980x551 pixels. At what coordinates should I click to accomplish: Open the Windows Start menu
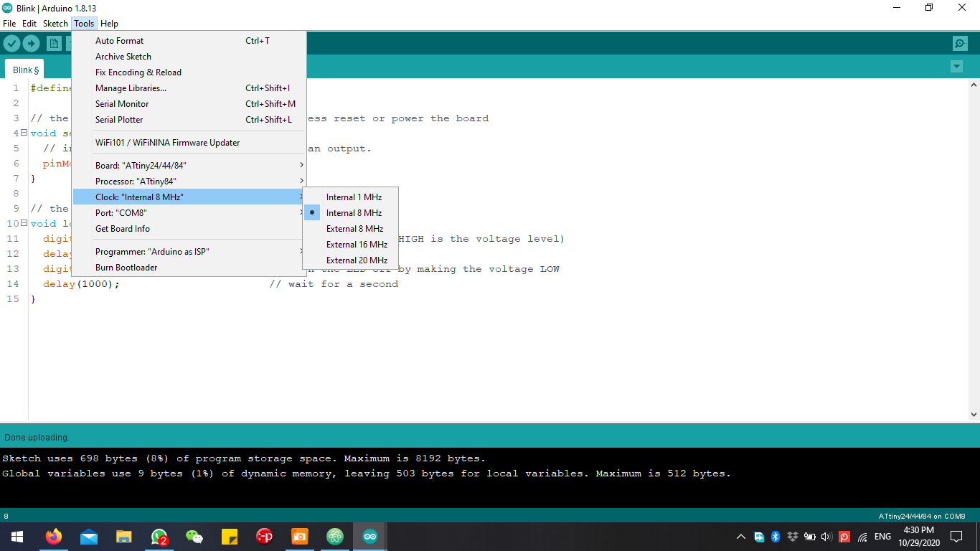pos(17,537)
